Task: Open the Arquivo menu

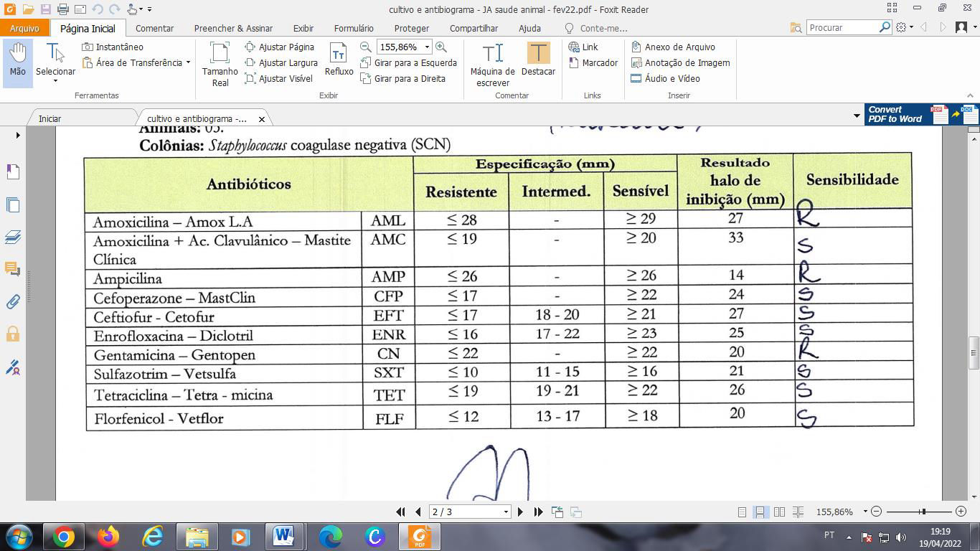Action: coord(24,28)
